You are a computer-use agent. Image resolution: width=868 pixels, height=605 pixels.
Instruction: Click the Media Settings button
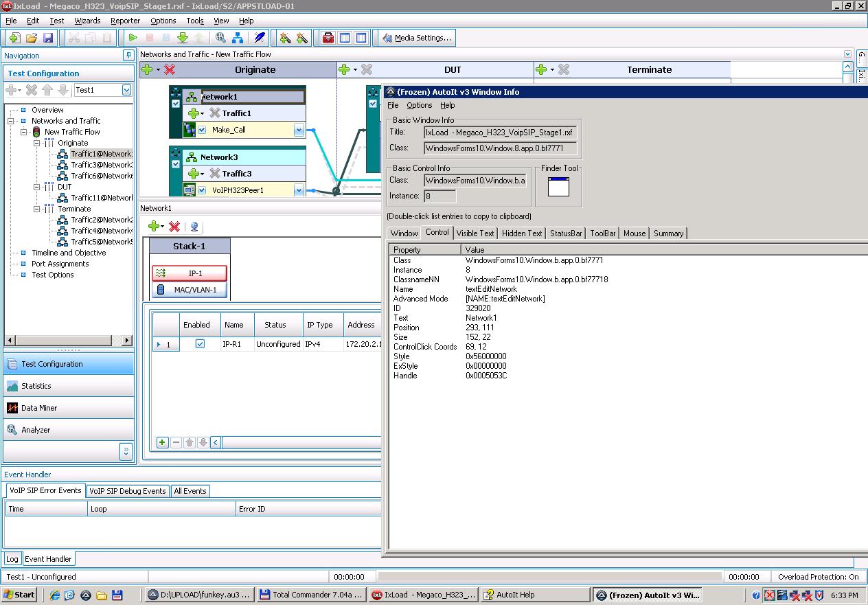tap(418, 38)
